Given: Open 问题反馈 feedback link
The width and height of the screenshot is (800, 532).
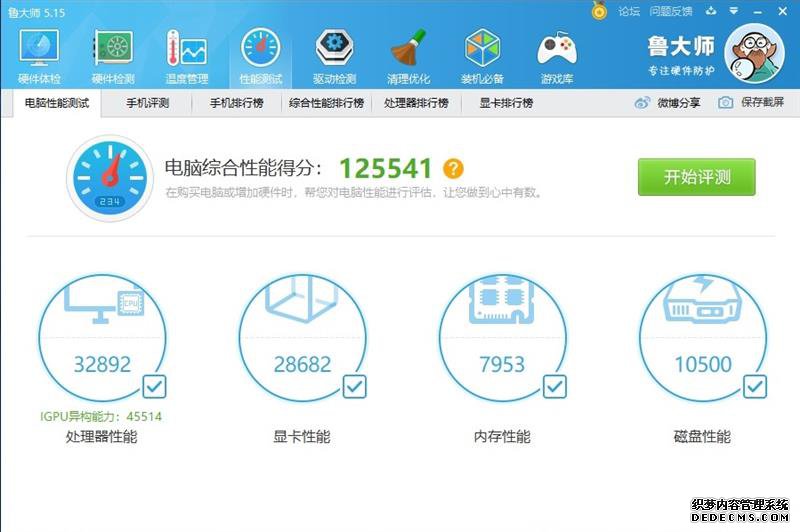Looking at the screenshot, I should (671, 11).
